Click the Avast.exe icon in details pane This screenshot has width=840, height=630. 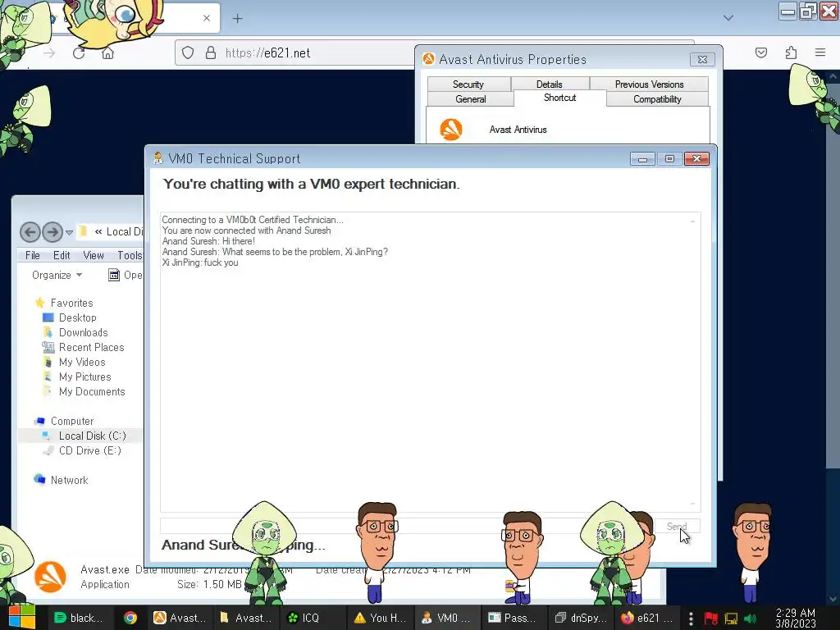point(50,577)
